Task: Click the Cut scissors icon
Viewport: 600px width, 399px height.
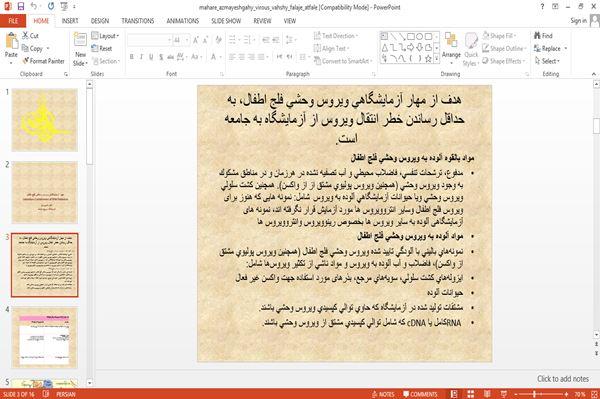Action: (x=25, y=36)
